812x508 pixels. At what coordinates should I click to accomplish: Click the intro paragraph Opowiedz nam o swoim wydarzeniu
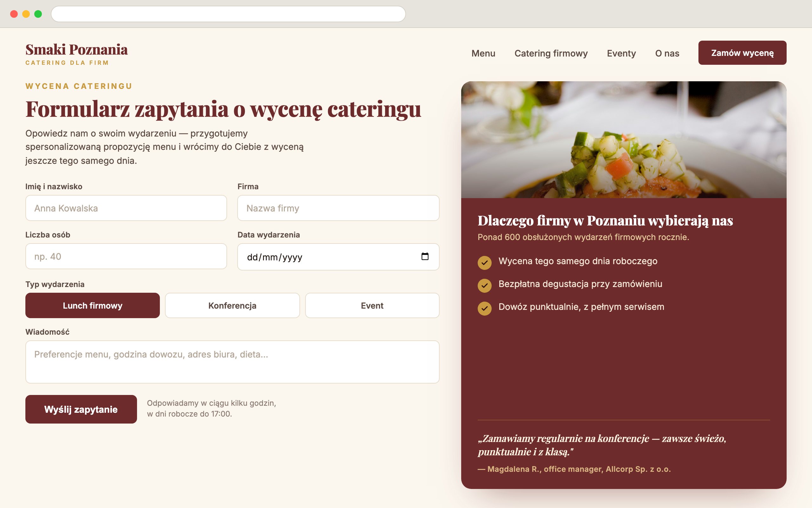164,147
